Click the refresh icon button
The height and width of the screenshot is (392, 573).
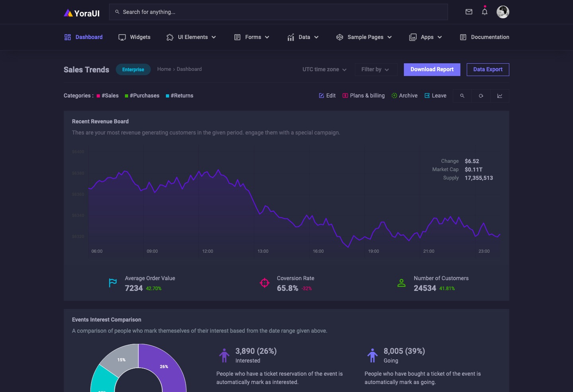pyautogui.click(x=481, y=96)
